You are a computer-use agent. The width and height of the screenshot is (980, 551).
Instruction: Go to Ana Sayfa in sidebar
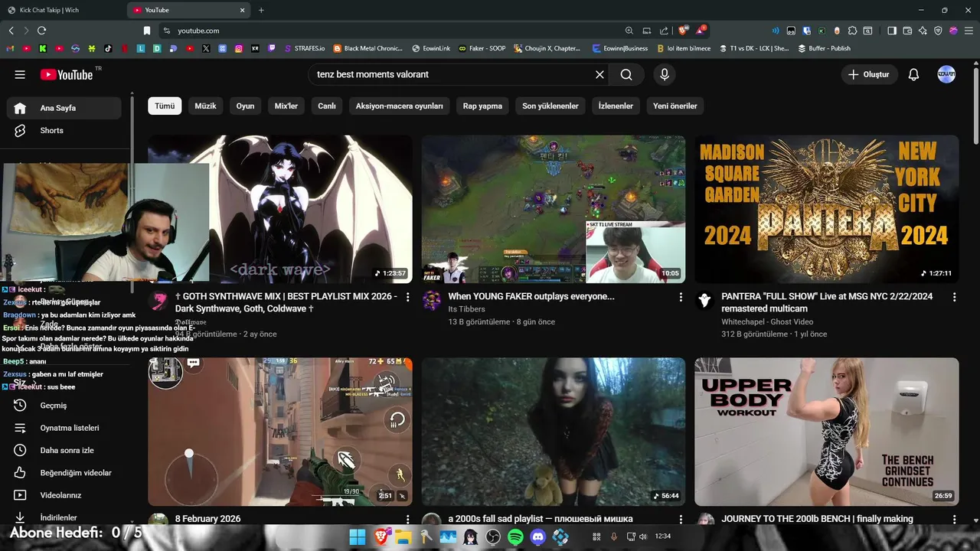pos(64,108)
